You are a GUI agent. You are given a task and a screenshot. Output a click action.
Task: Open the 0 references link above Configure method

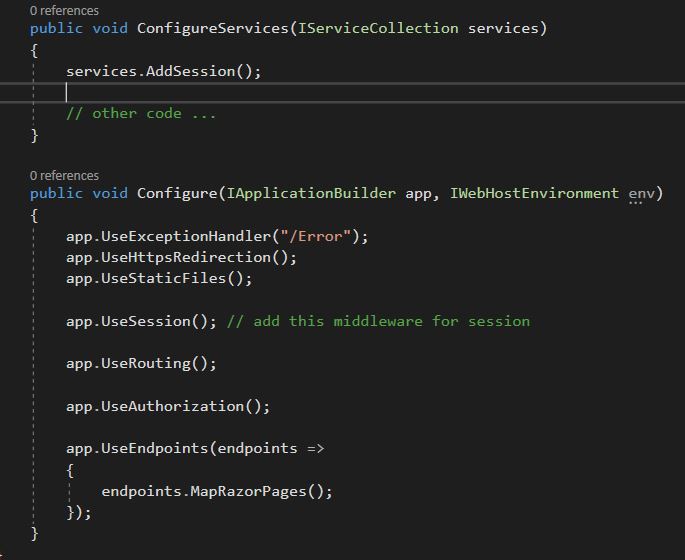click(64, 175)
